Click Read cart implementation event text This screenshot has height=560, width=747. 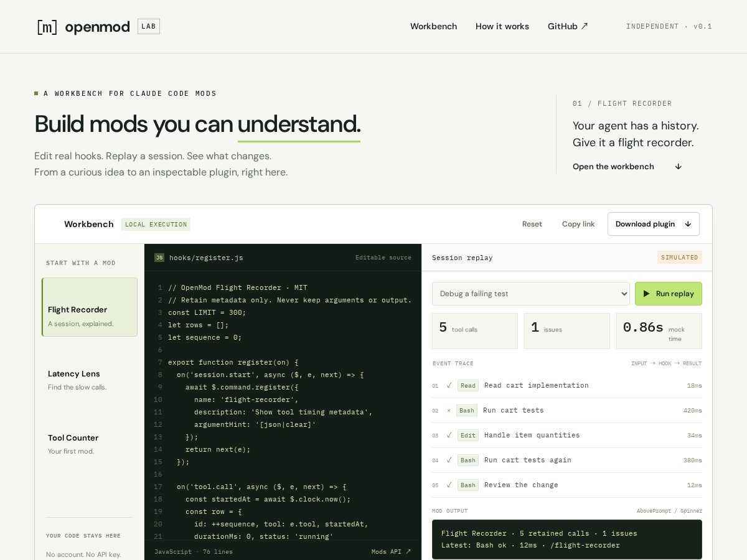tap(536, 386)
